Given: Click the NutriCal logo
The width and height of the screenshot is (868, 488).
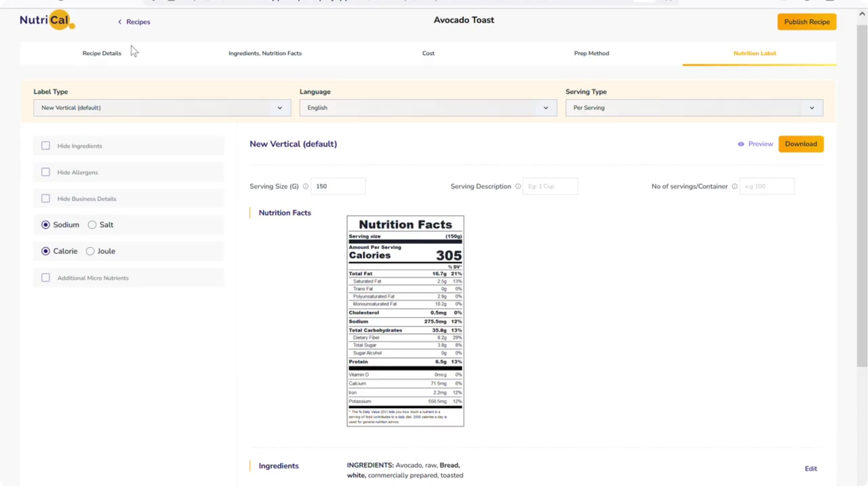Looking at the screenshot, I should pyautogui.click(x=47, y=20).
